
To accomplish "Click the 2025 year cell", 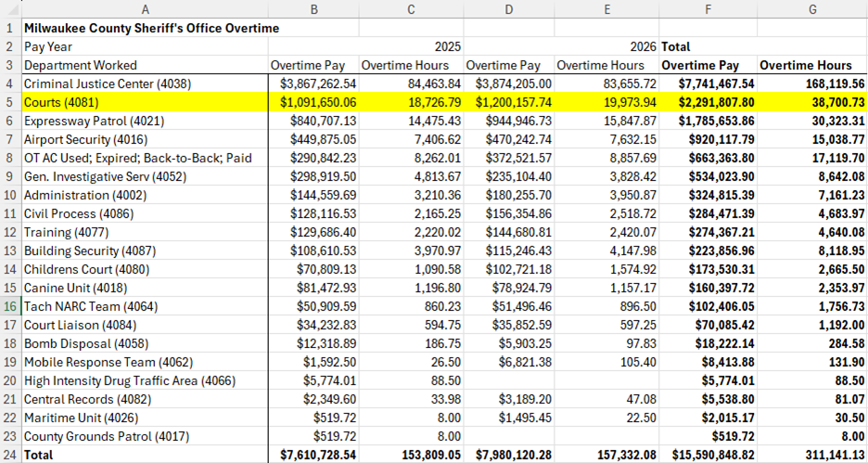I will tap(412, 46).
